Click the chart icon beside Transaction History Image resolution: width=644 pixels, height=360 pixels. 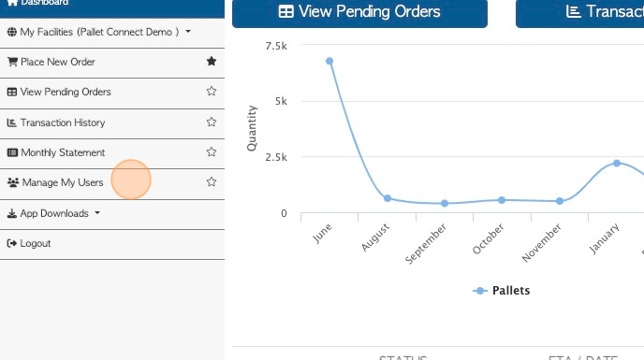pos(12,122)
